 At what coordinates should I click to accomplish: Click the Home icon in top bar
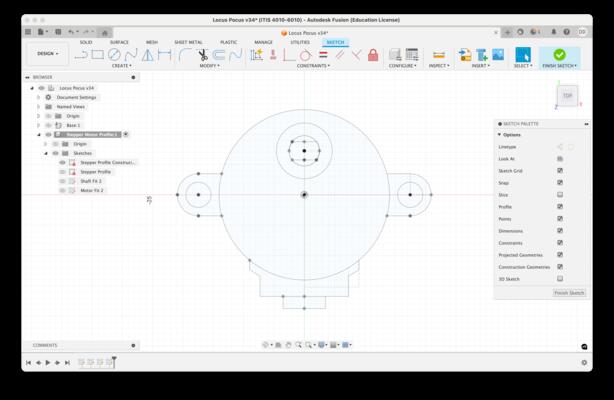pos(105,32)
